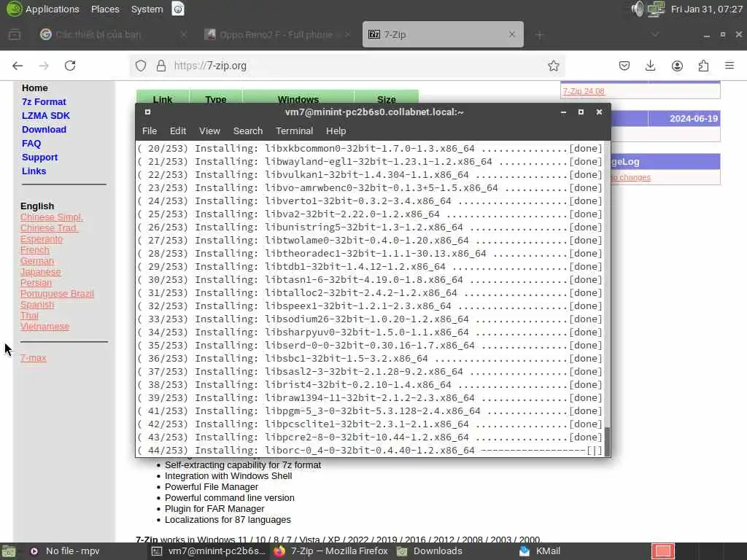Select the 7-Zip browser tab
Image resolution: width=747 pixels, height=560 pixels.
coord(443,34)
